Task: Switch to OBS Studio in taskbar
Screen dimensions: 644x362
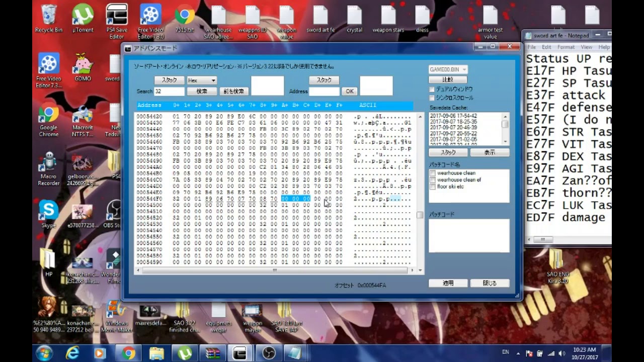Action: (268, 353)
